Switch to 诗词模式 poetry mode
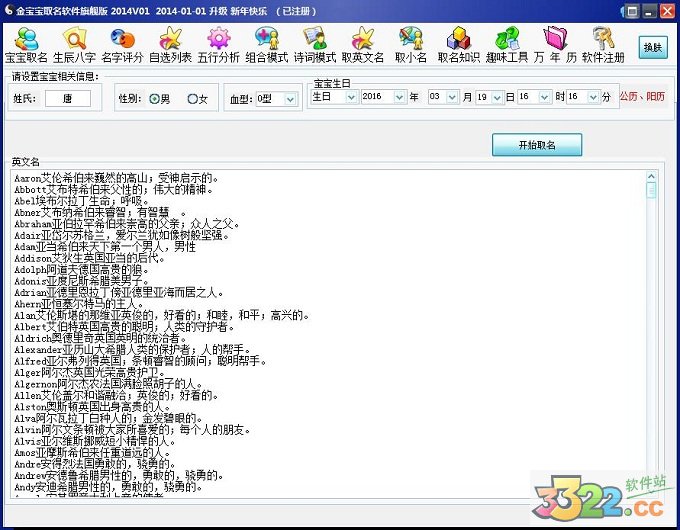Viewport: 680px width, 530px height. point(315,45)
